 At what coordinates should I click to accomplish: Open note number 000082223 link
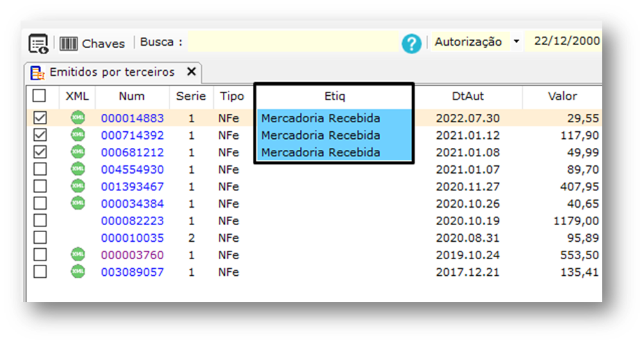coord(132,221)
